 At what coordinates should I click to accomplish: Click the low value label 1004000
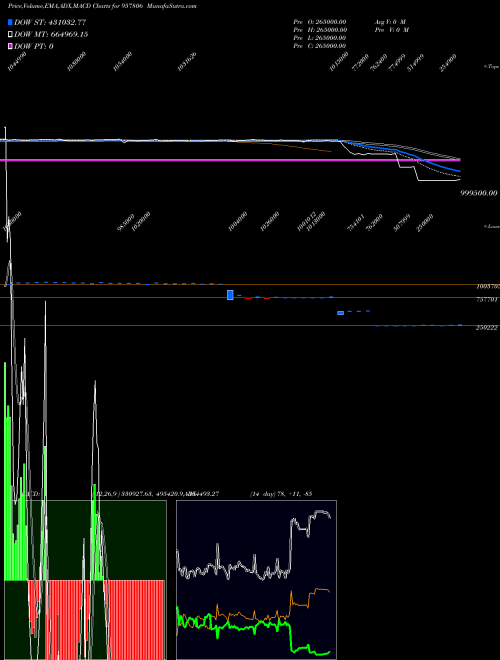(x=238, y=222)
